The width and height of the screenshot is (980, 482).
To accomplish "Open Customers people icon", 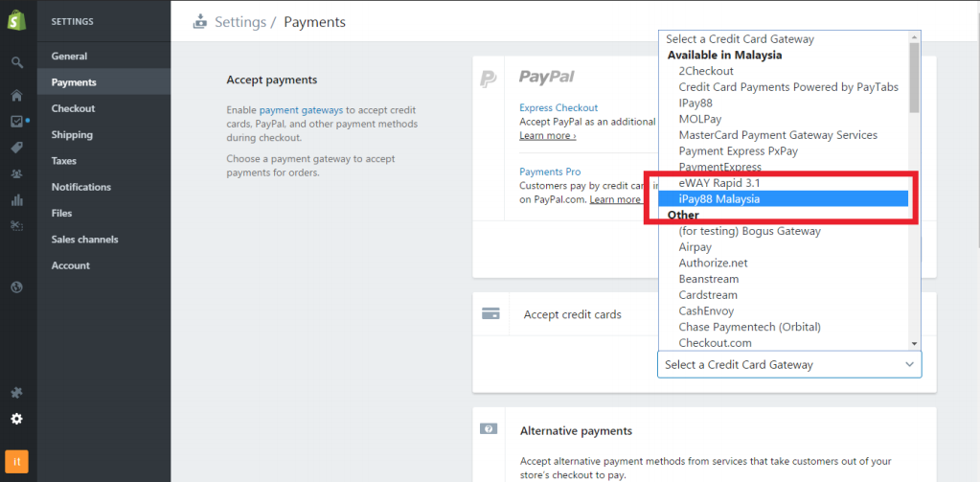I will click(x=17, y=173).
